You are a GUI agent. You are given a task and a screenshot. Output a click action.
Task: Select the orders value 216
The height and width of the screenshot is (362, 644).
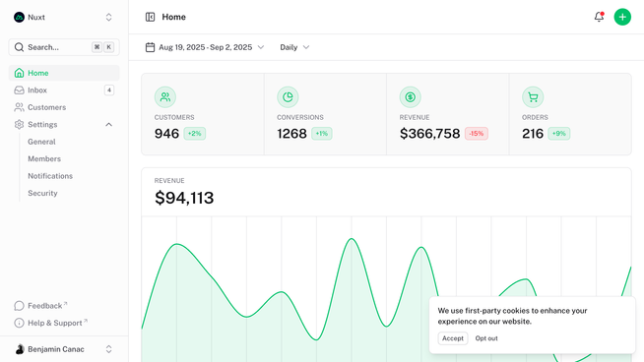pos(533,134)
